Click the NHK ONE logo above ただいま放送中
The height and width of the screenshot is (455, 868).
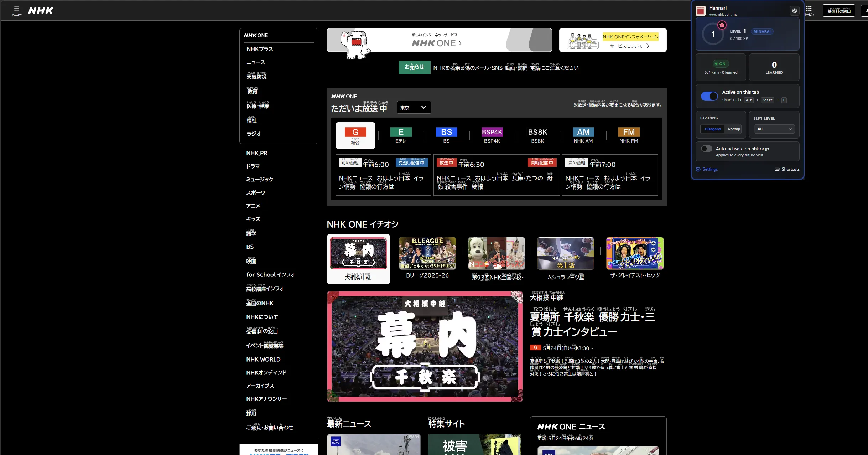(344, 97)
